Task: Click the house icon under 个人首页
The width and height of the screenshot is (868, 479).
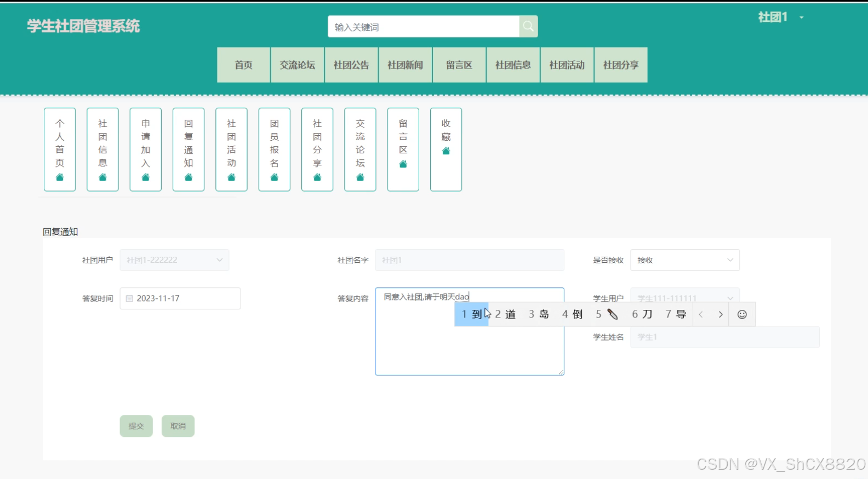Action: (x=60, y=177)
